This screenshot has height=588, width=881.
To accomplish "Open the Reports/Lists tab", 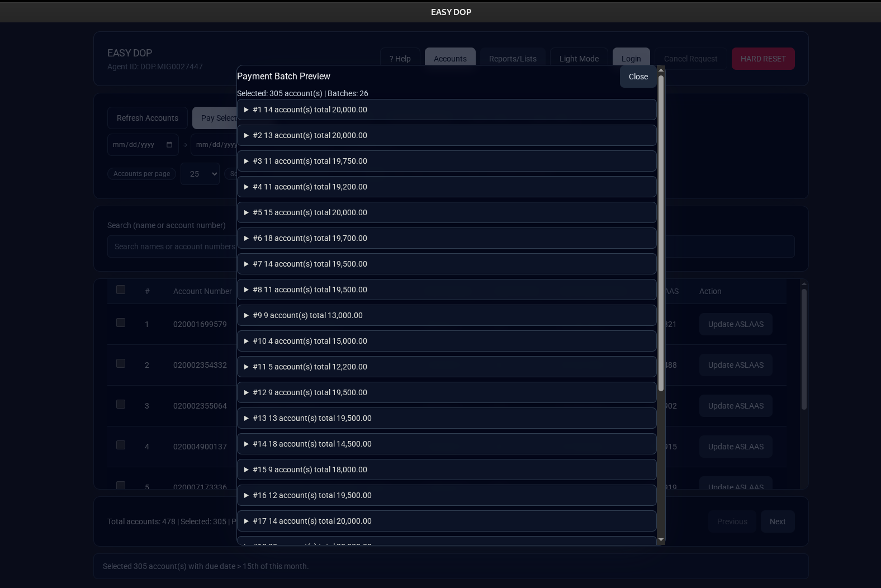I will [513, 59].
